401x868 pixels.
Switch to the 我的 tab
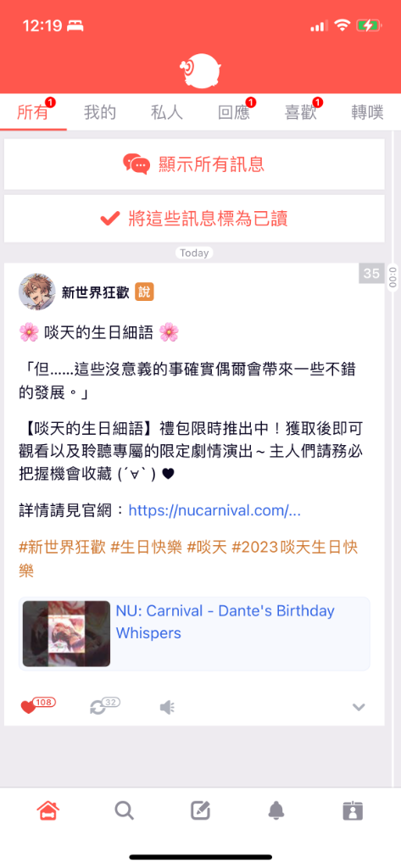click(x=100, y=113)
